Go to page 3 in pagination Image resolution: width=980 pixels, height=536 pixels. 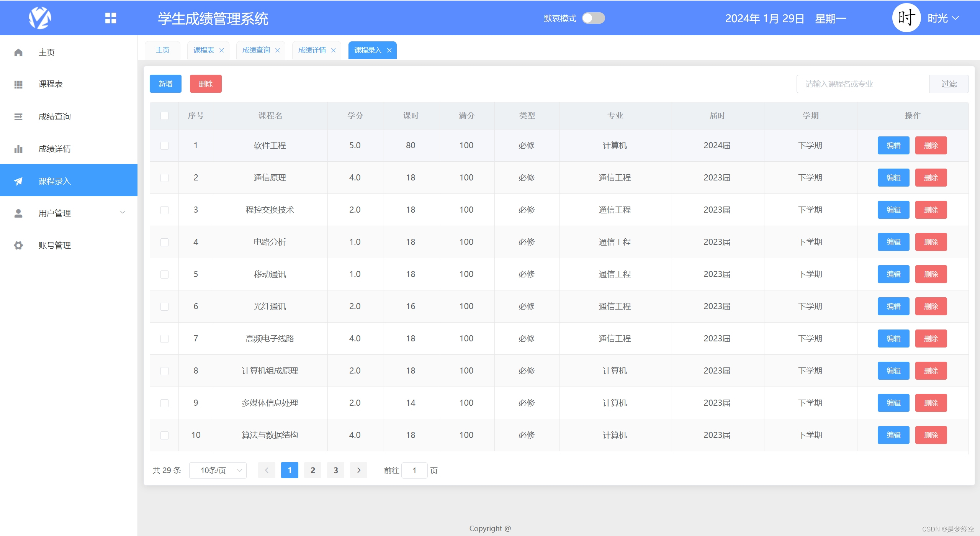pyautogui.click(x=335, y=470)
